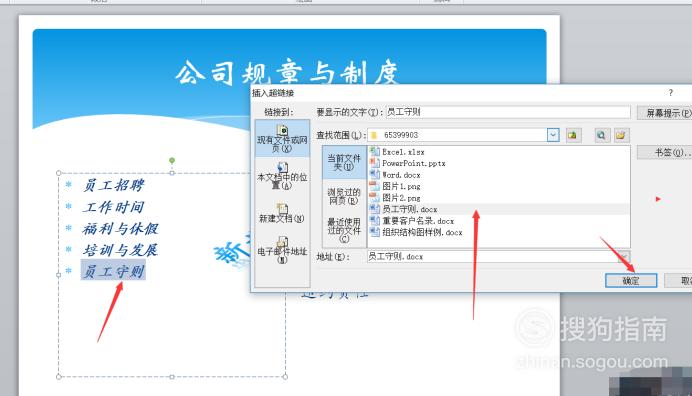Expand the Look in (查找范围) dropdown arrow
The width and height of the screenshot is (692, 396).
click(x=553, y=135)
